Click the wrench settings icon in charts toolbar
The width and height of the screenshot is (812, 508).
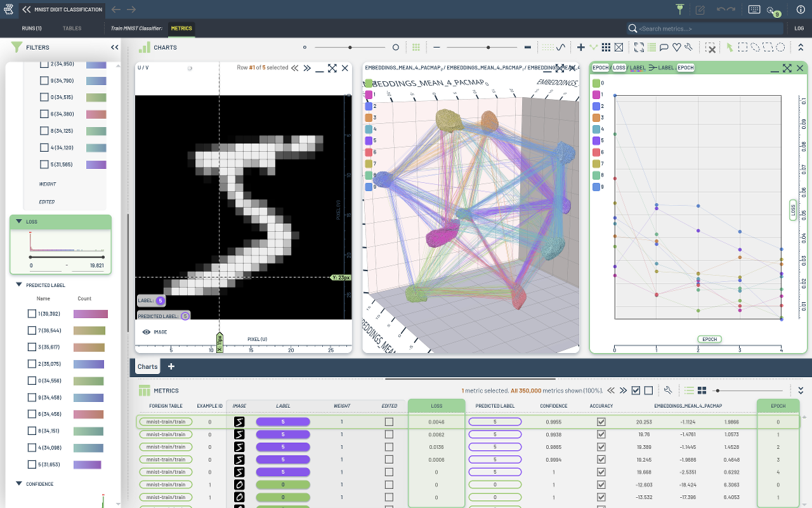[688, 48]
